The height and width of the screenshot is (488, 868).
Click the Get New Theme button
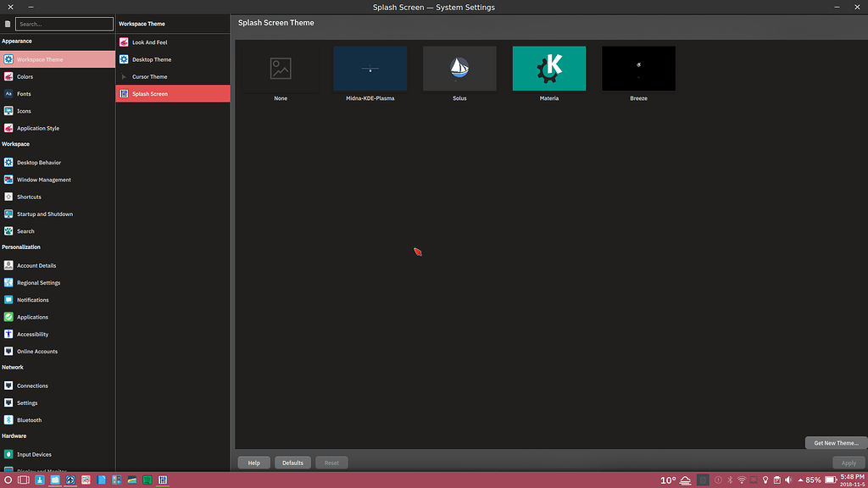click(x=835, y=442)
